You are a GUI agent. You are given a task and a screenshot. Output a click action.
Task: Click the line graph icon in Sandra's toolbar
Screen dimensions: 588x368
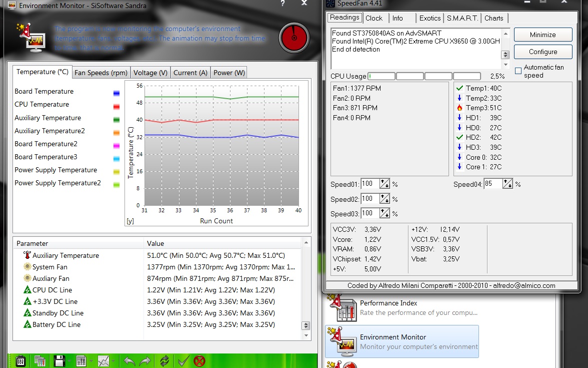(x=103, y=361)
